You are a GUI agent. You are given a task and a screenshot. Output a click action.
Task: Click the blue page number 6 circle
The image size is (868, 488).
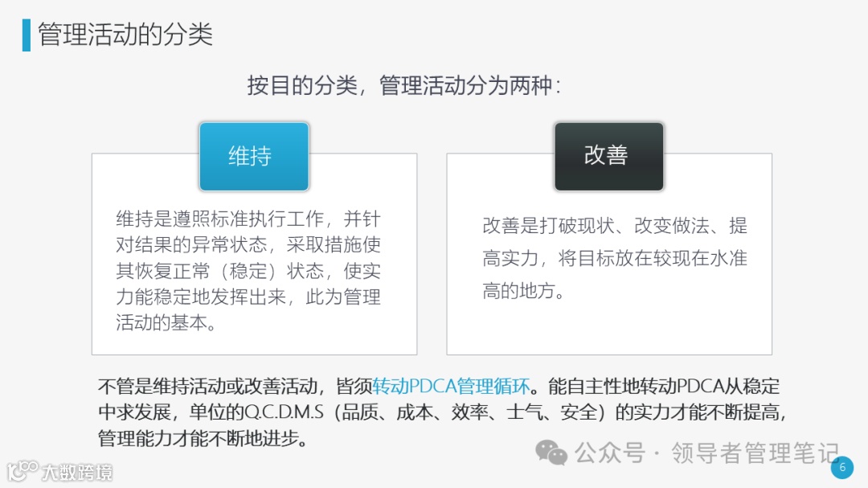click(x=842, y=468)
